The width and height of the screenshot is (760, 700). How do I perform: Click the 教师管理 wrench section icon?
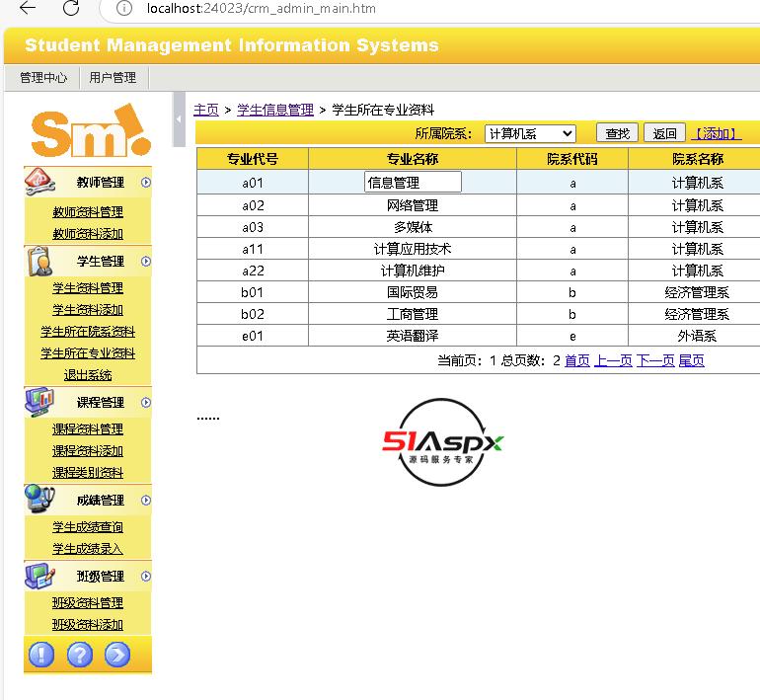tap(38, 182)
